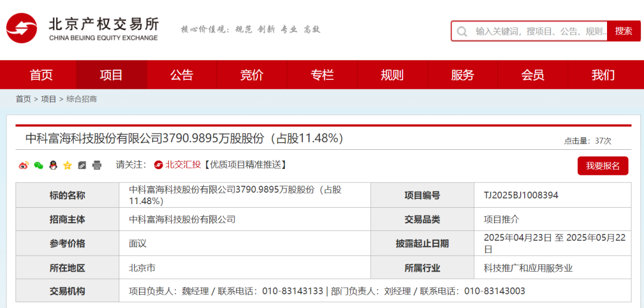The height and width of the screenshot is (308, 644).
Task: Click the 北交汇投 red logo icon
Action: click(x=159, y=165)
